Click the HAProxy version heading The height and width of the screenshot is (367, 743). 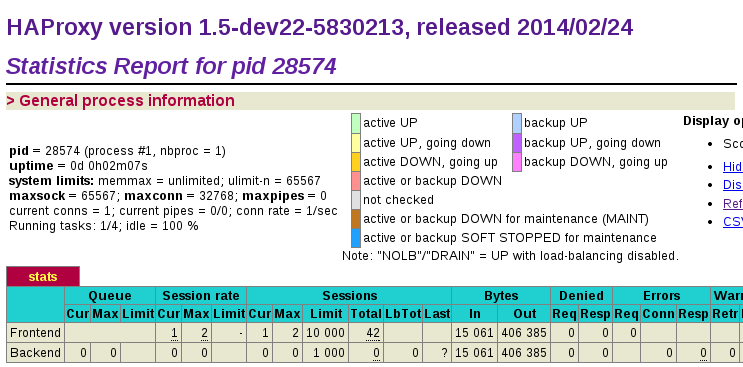320,27
